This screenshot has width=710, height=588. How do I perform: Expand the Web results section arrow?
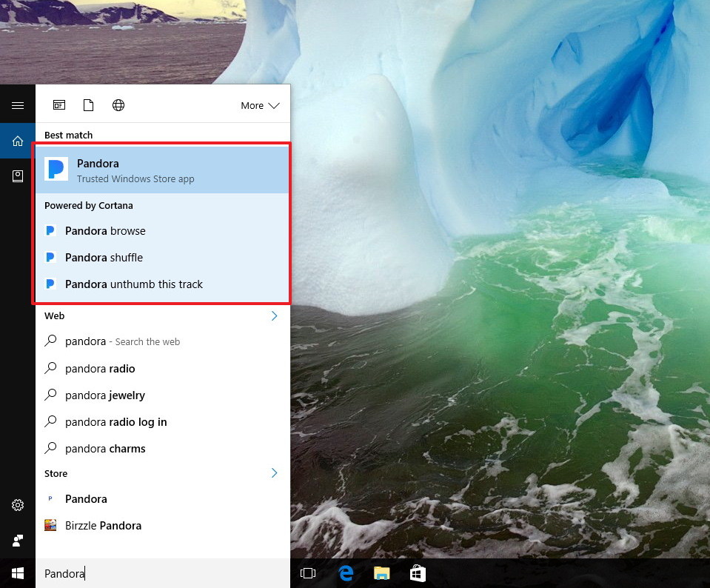click(x=274, y=315)
